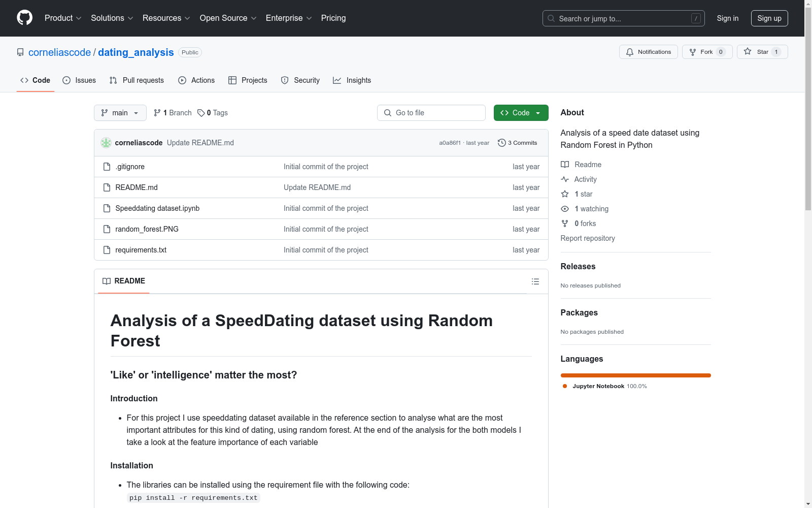
Task: Click the tag icon beside 0 Tags
Action: [201, 113]
